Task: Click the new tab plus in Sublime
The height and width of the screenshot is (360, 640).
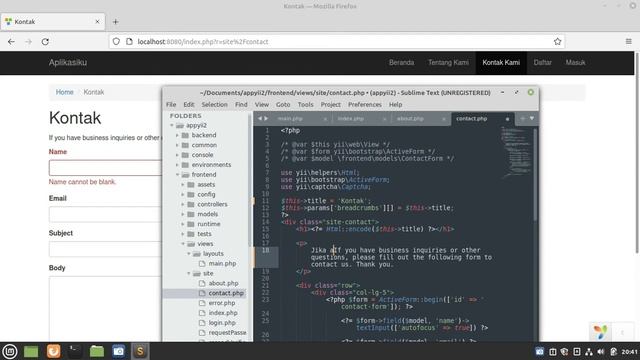Action: coord(523,118)
